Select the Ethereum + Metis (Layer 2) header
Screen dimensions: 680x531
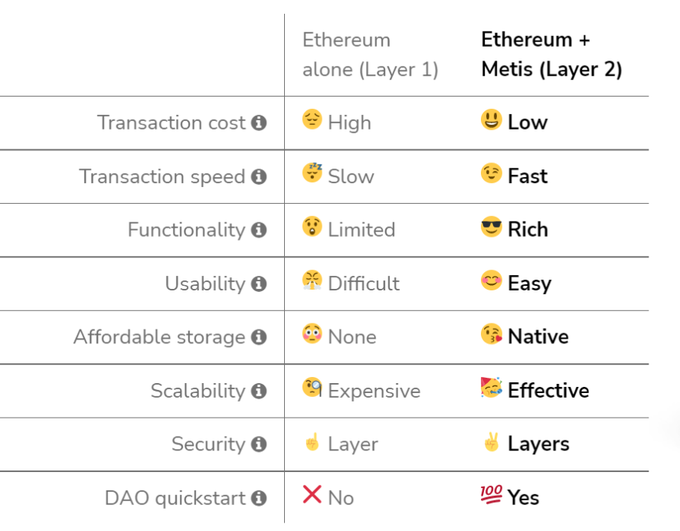click(551, 55)
